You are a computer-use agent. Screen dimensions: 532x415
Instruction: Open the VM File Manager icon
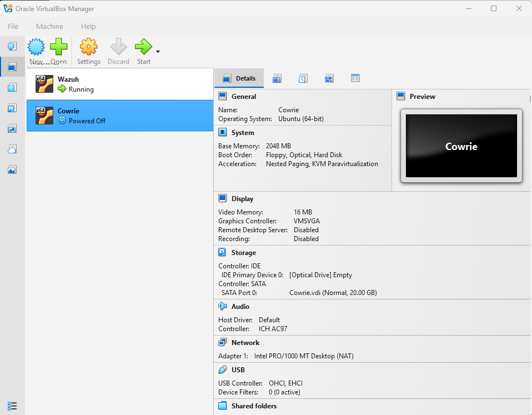(355, 78)
